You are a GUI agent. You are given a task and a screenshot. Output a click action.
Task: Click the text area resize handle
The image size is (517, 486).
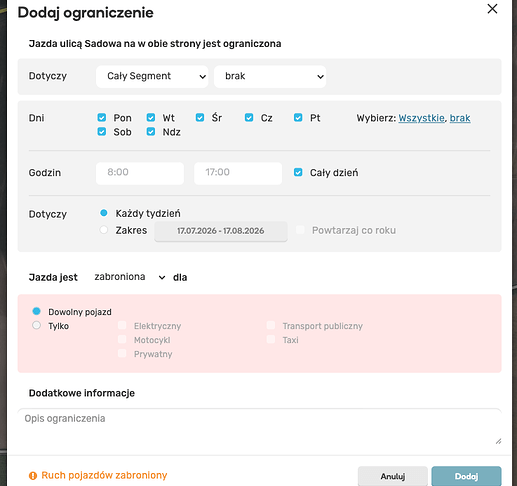[x=498, y=441]
